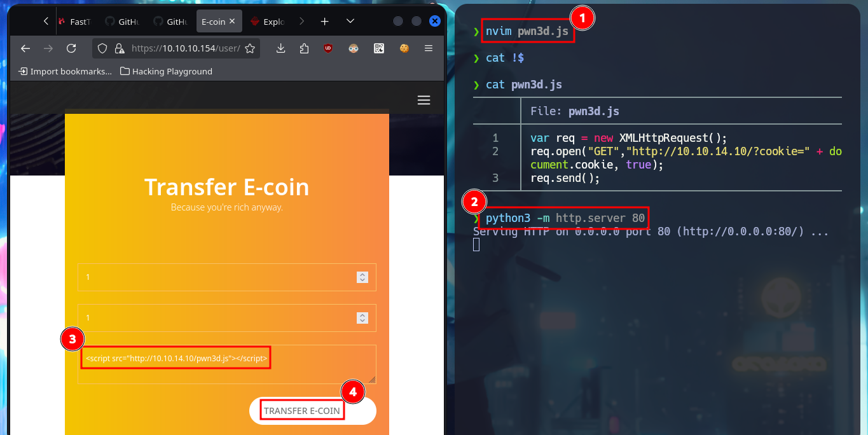The height and width of the screenshot is (435, 868).
Task: Go back to the previous page
Action: coord(25,48)
